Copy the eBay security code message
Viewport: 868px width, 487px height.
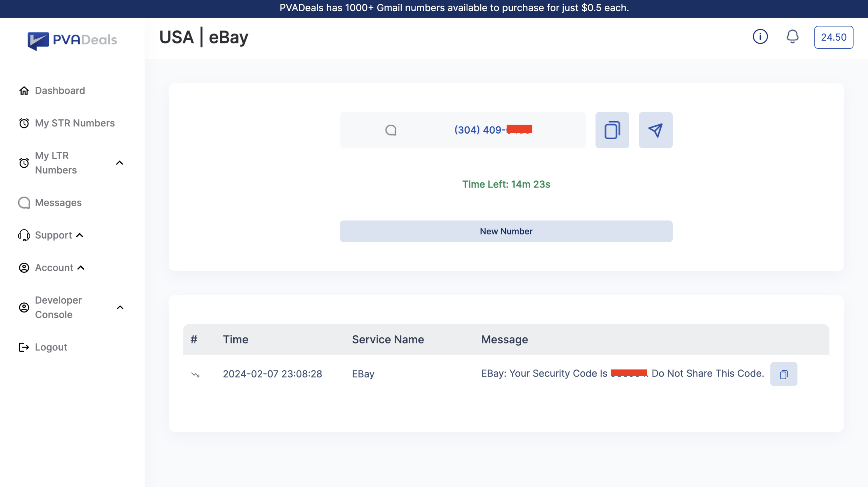(784, 374)
